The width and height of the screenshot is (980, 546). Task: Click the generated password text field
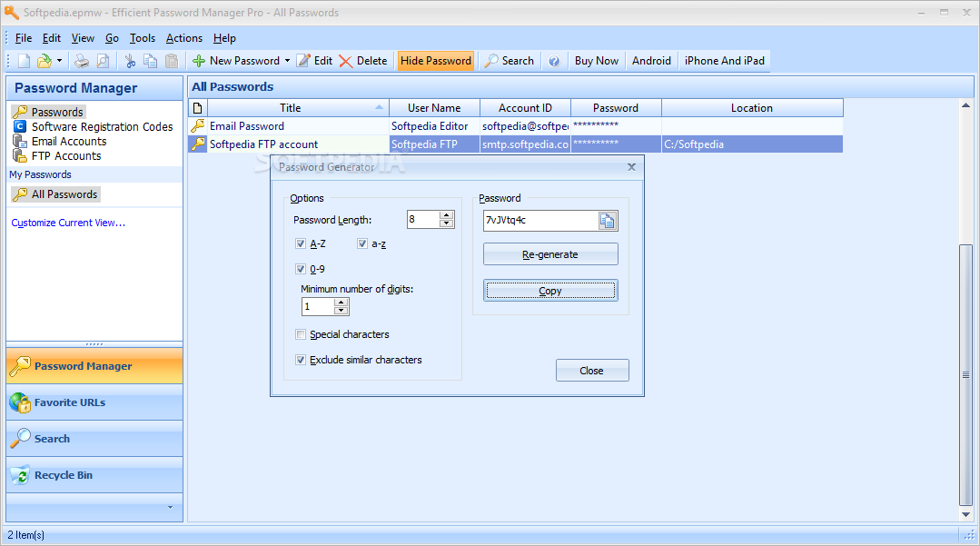[x=540, y=220]
